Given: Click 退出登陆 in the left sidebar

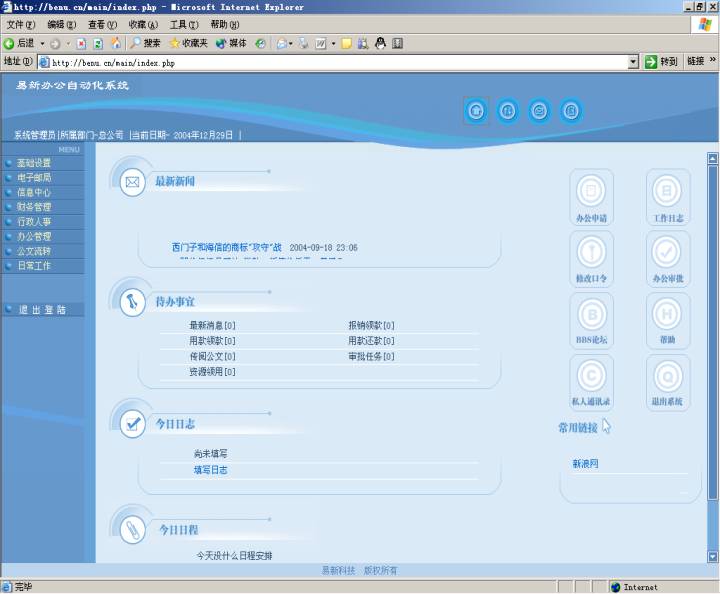Looking at the screenshot, I should click(x=43, y=310).
